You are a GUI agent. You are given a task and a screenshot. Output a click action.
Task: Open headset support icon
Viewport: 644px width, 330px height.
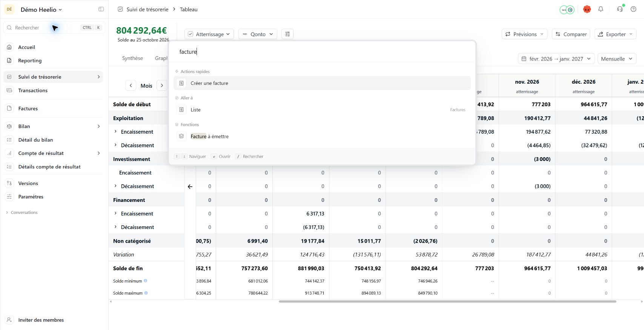tap(620, 9)
